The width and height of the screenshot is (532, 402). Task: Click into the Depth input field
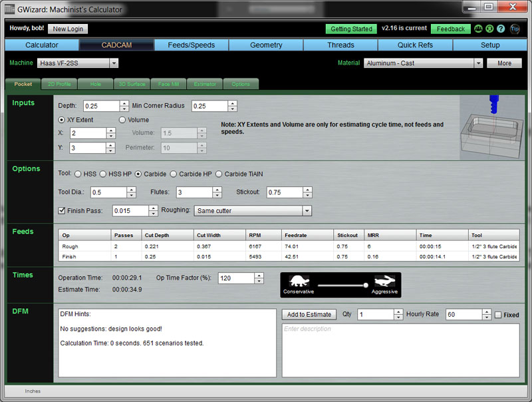point(102,106)
